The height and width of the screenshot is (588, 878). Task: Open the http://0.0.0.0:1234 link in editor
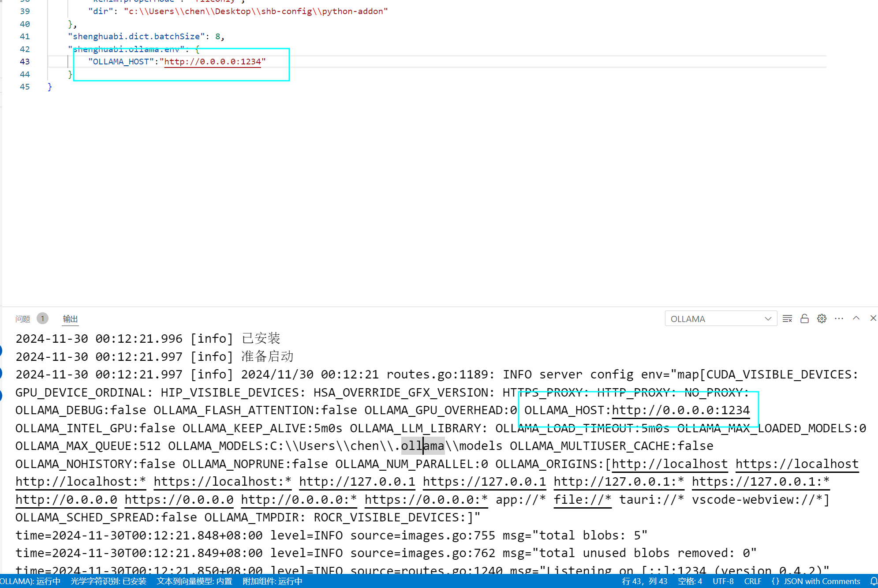[213, 62]
